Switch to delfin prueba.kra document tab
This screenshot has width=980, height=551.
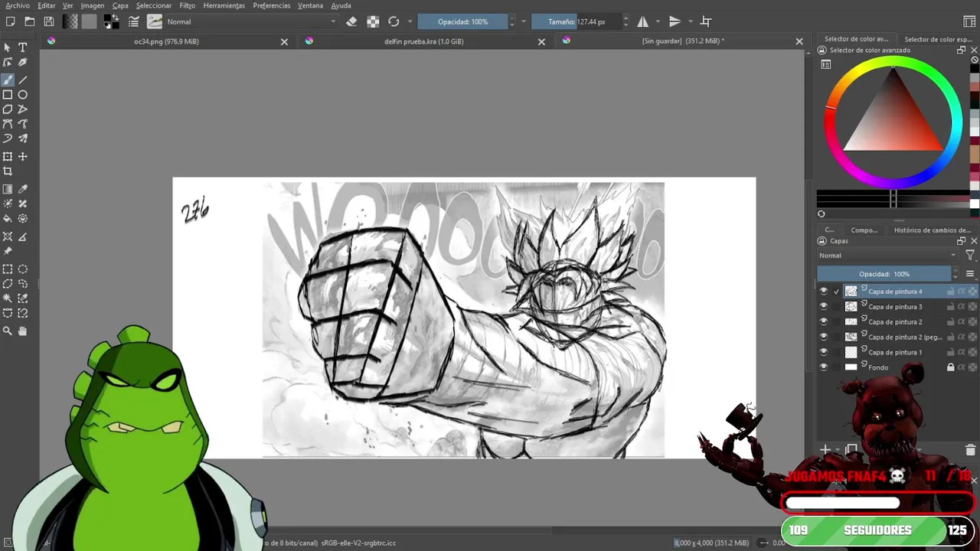click(x=423, y=41)
